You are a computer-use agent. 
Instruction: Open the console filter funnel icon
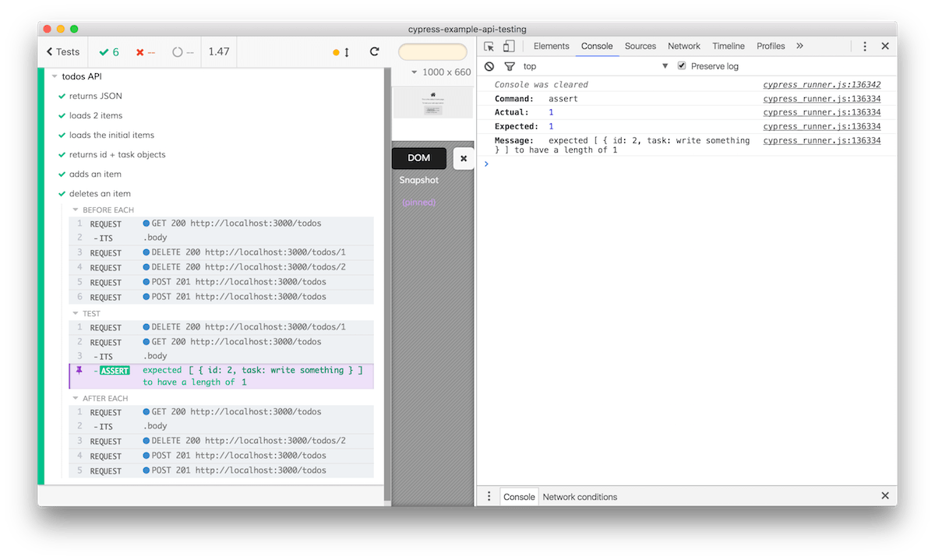pos(509,66)
